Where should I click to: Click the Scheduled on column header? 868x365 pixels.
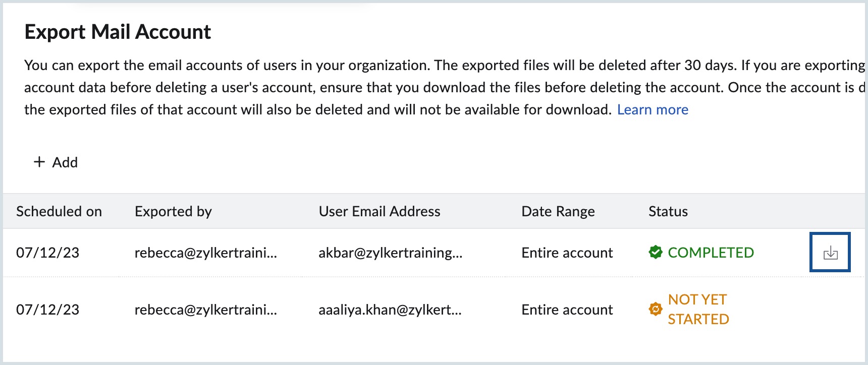pyautogui.click(x=59, y=211)
